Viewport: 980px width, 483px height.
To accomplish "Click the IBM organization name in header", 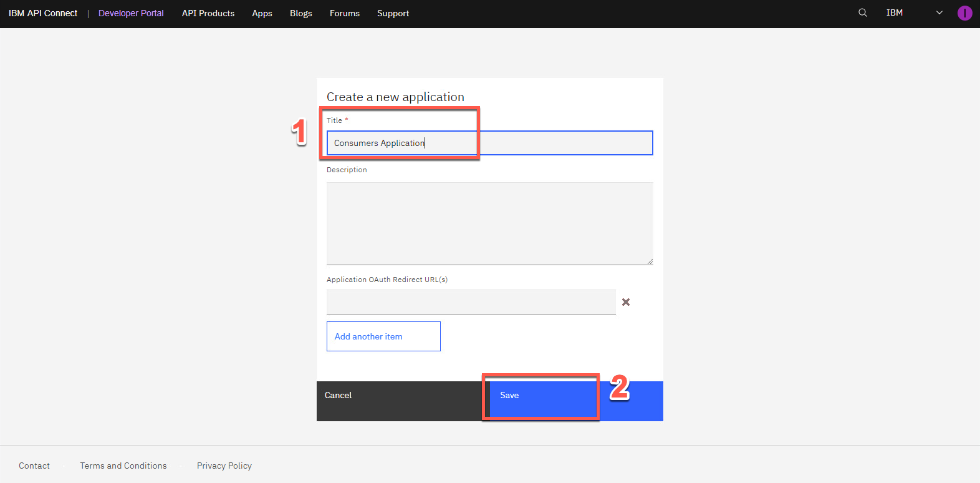I will [x=895, y=13].
